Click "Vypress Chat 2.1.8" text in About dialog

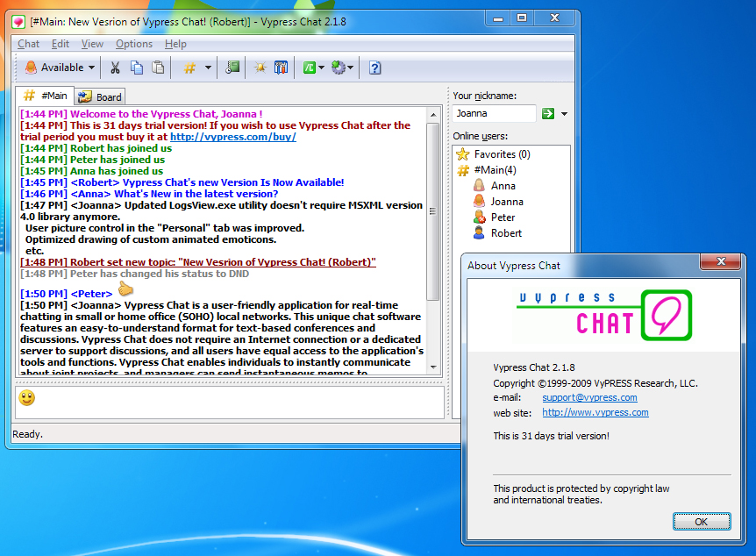[x=534, y=367]
